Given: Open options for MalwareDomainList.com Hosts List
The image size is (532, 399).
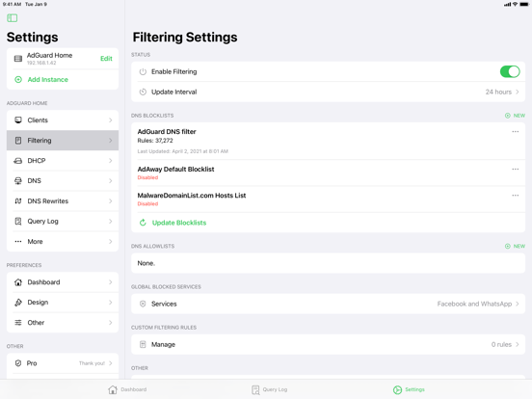Looking at the screenshot, I should [x=516, y=196].
